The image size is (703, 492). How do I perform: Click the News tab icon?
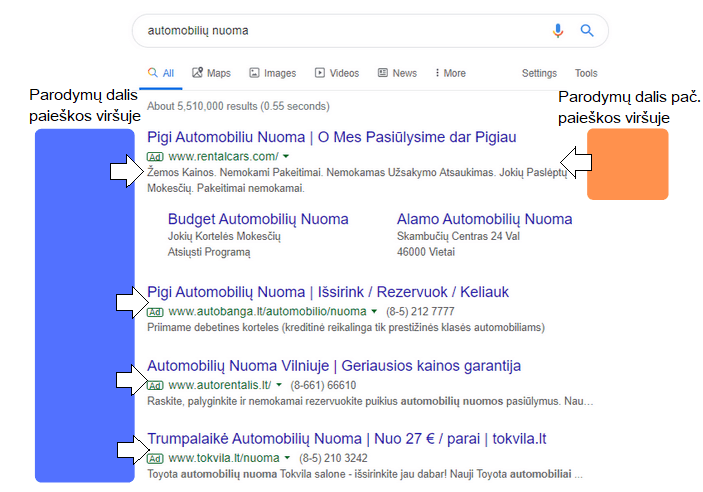click(x=382, y=73)
